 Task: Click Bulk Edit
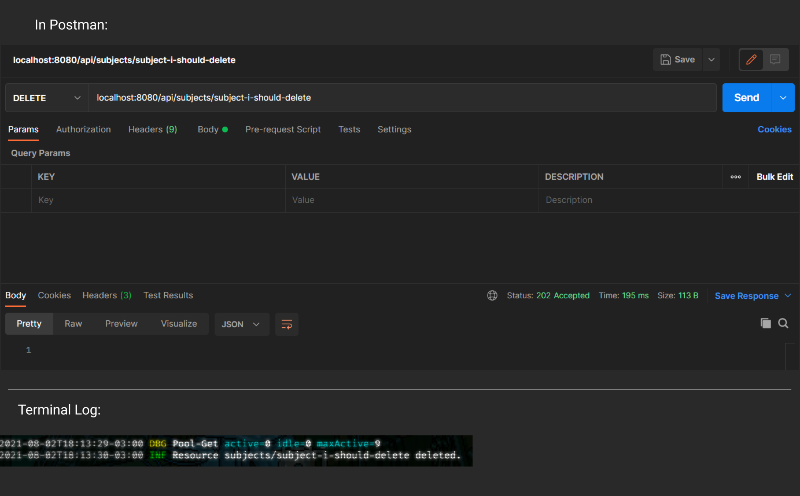coord(774,177)
